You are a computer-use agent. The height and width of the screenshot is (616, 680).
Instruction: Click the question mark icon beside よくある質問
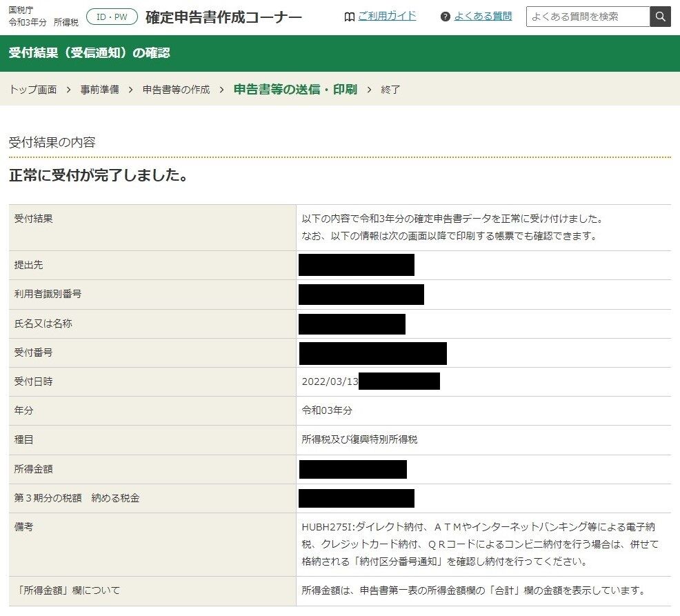click(445, 17)
